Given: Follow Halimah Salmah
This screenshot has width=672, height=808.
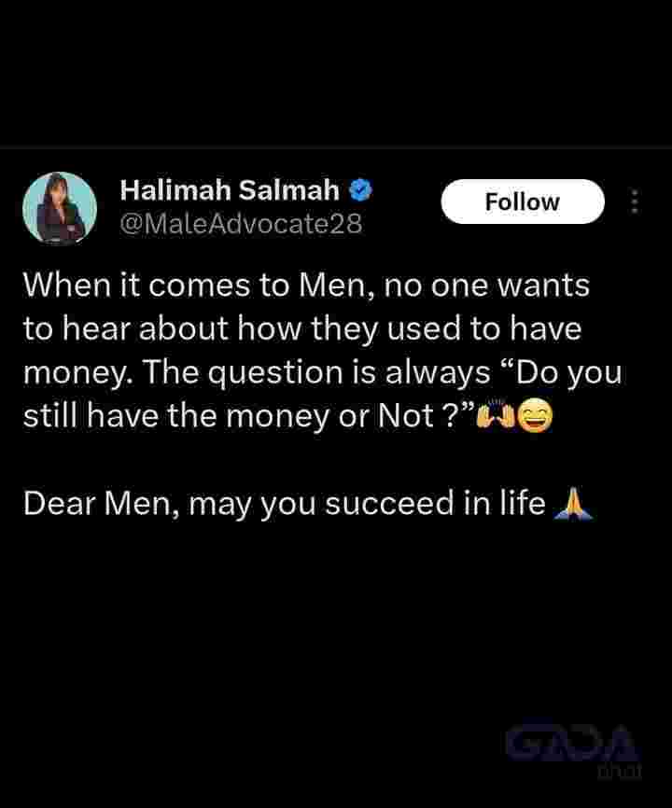Looking at the screenshot, I should [523, 202].
